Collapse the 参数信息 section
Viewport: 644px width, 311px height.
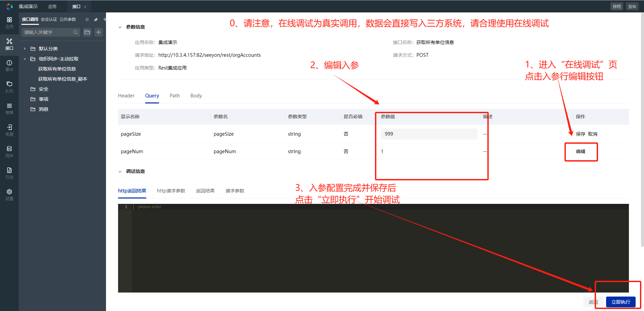(x=120, y=27)
